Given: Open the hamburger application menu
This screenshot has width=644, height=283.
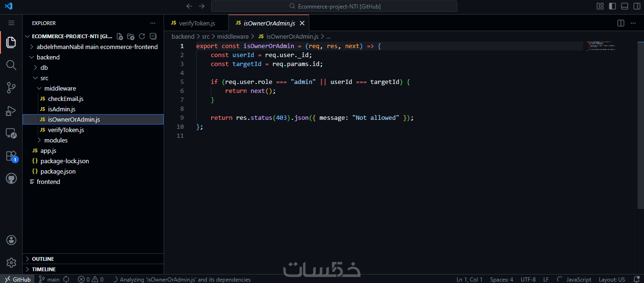Looking at the screenshot, I should click(x=11, y=23).
